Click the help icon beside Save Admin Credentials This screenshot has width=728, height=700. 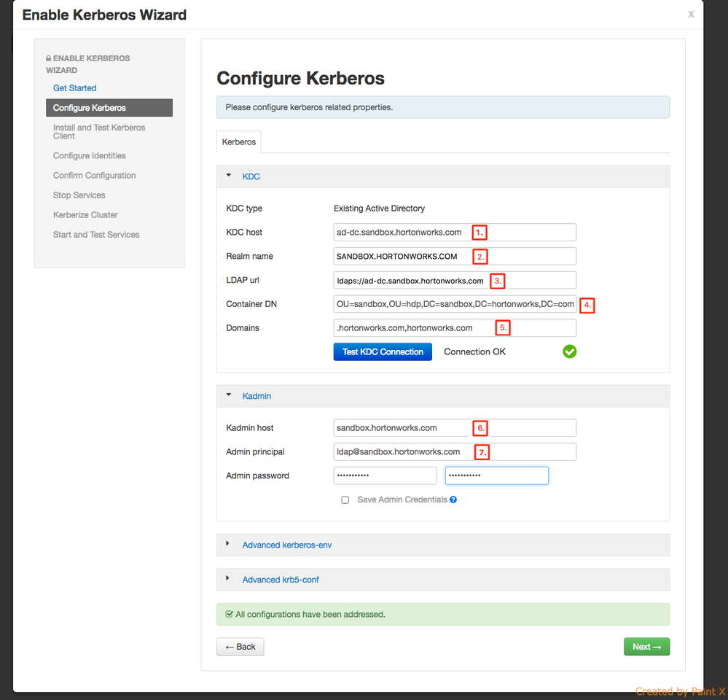(x=453, y=500)
